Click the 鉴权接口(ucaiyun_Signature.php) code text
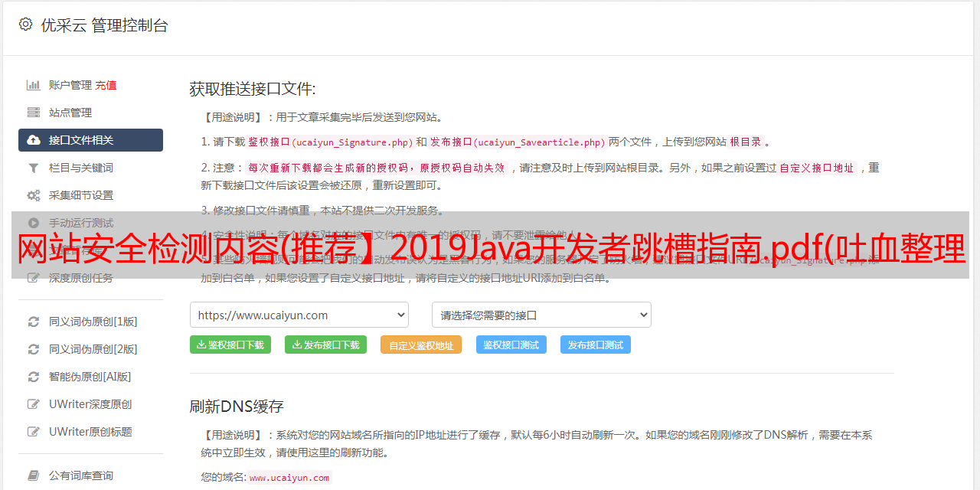The width and height of the screenshot is (980, 490). [331, 142]
